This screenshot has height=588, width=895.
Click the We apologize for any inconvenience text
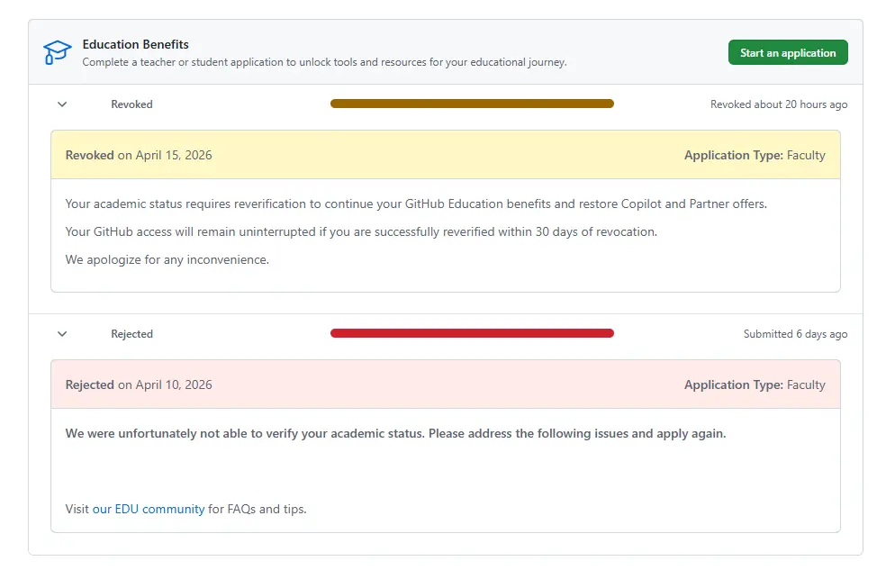pyautogui.click(x=167, y=259)
